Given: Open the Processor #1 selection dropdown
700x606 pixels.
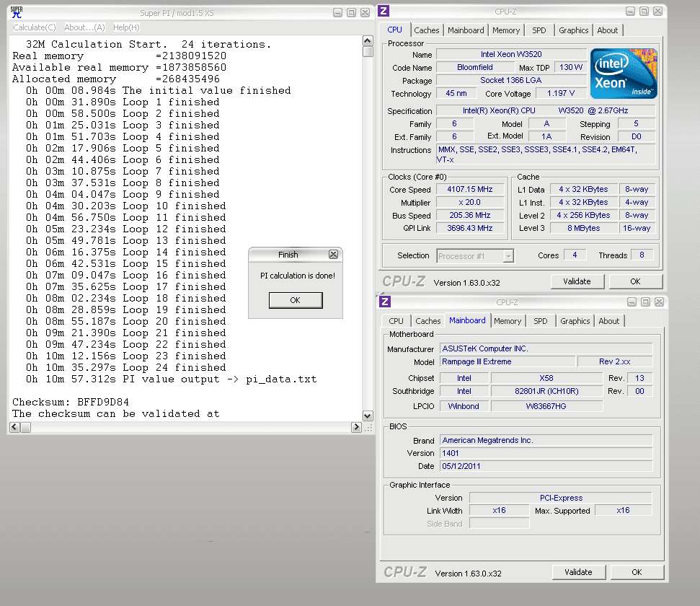Looking at the screenshot, I should click(508, 256).
